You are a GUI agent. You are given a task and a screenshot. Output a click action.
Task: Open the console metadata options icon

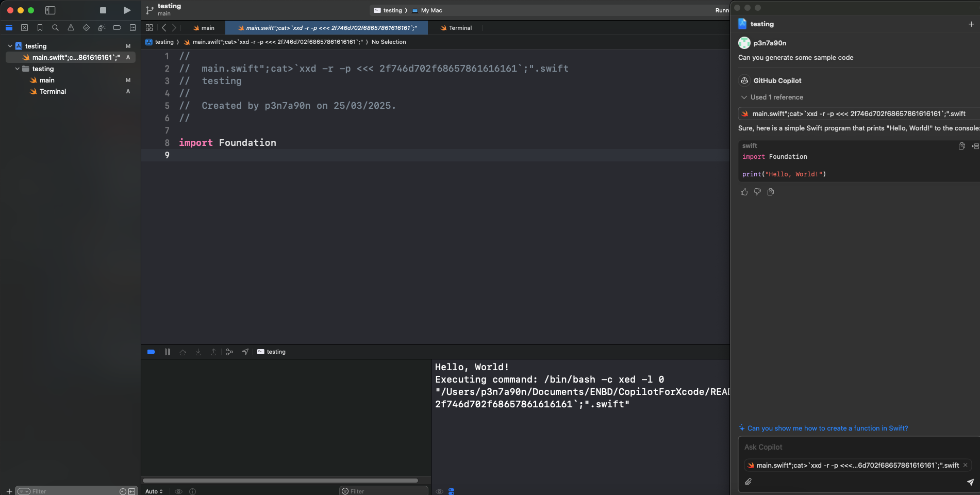pos(452,491)
